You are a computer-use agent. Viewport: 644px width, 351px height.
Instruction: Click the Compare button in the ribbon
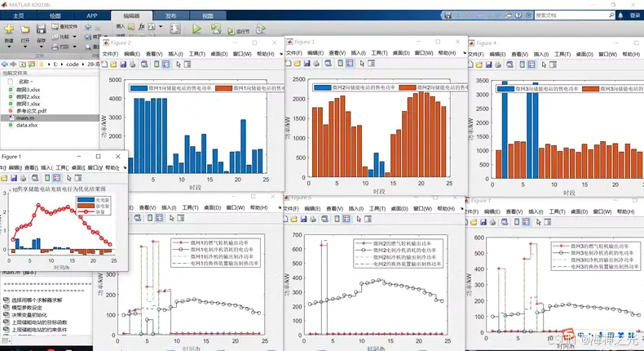(61, 37)
